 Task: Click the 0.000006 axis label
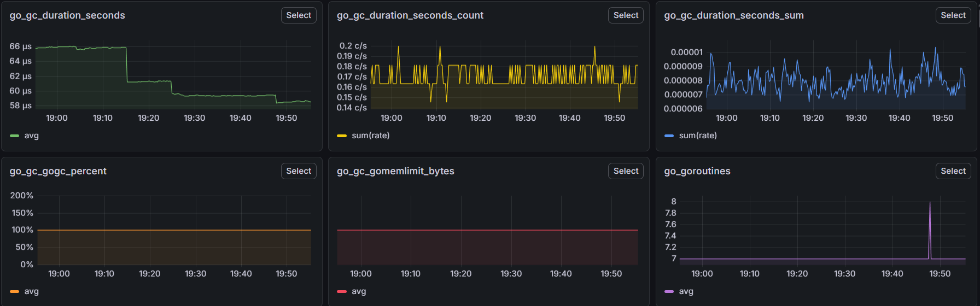click(683, 109)
